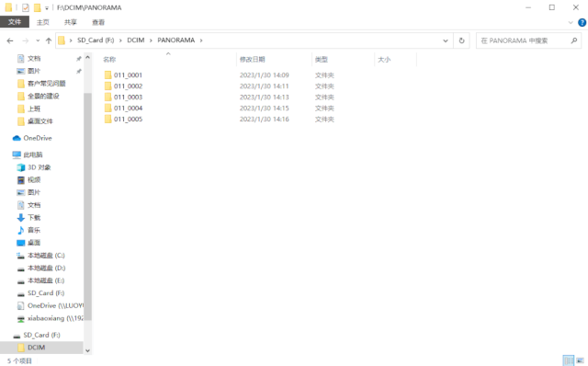Open the 客户常见问题 folder in sidebar
This screenshot has height=366, width=588.
point(47,84)
